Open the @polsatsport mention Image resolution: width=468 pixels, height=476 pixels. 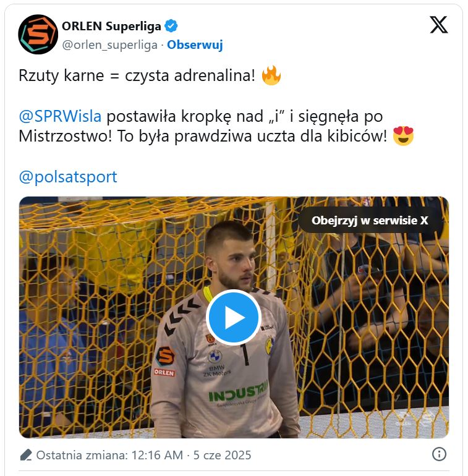point(68,177)
